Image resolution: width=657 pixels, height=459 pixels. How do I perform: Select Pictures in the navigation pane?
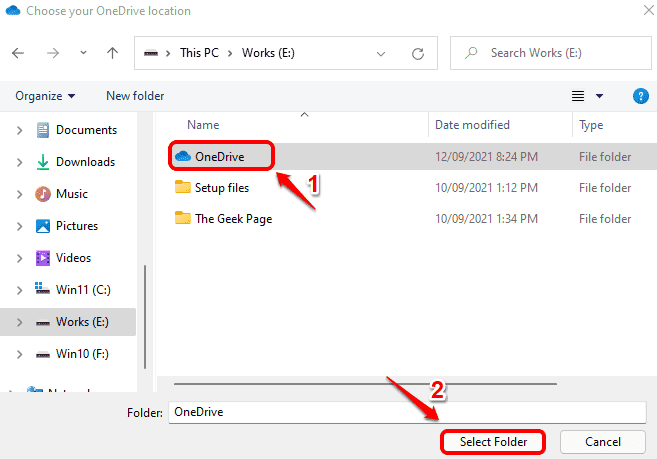tap(77, 226)
